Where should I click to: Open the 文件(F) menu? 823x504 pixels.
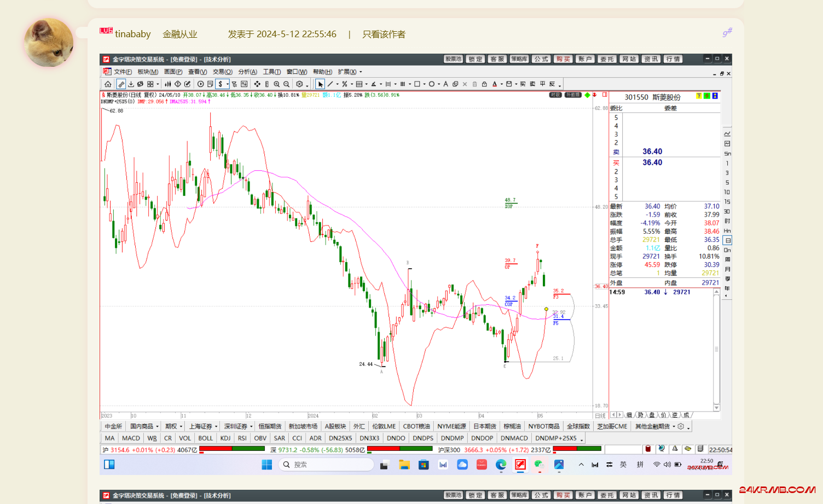(x=123, y=72)
